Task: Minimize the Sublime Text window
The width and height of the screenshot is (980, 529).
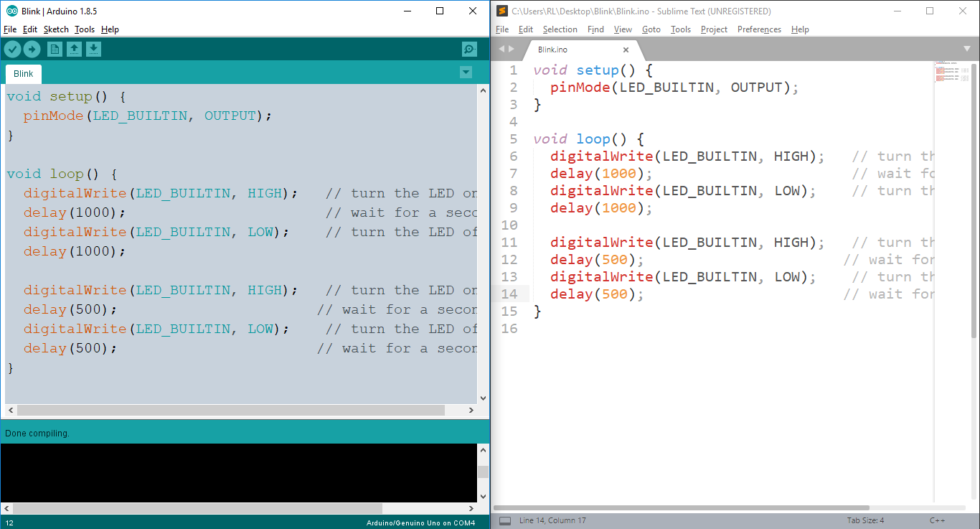Action: tap(897, 11)
